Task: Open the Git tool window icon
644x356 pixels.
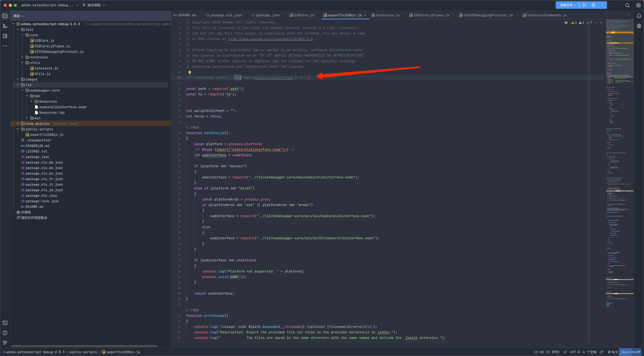Action: pos(5,343)
